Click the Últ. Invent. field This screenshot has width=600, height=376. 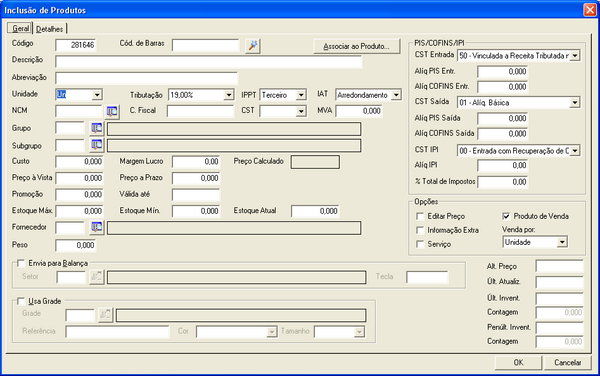[559, 298]
